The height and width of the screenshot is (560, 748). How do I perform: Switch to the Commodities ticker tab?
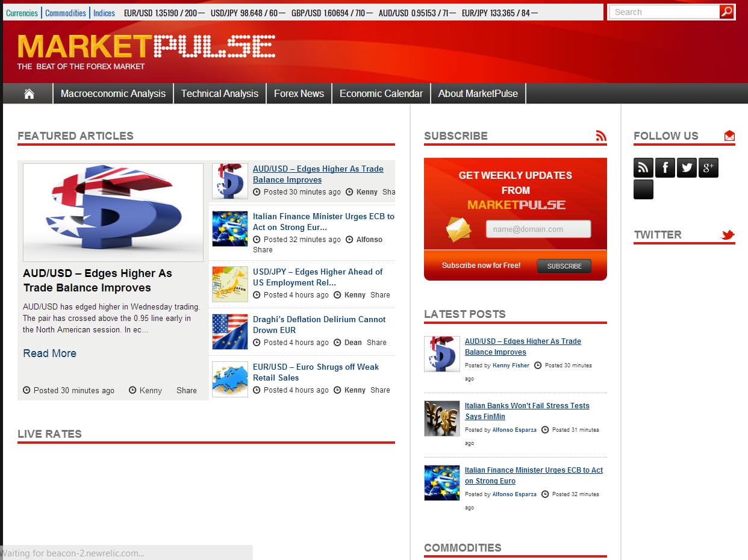66,13
